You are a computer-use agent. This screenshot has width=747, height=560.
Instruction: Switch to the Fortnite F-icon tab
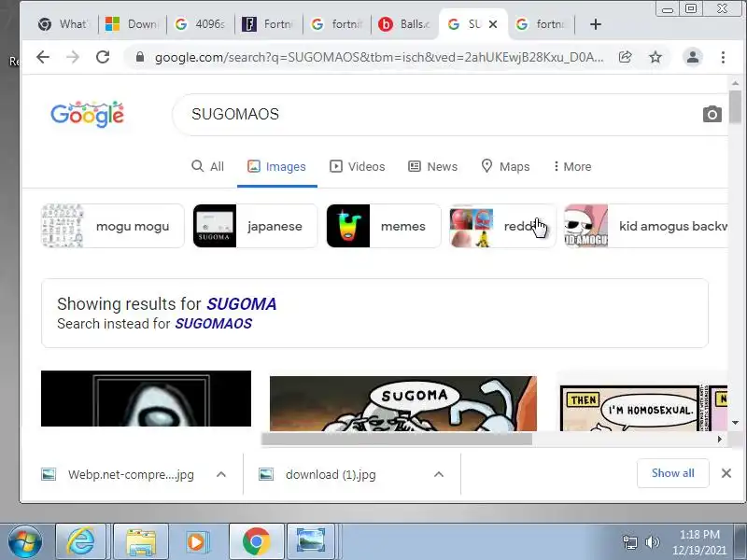coord(268,24)
